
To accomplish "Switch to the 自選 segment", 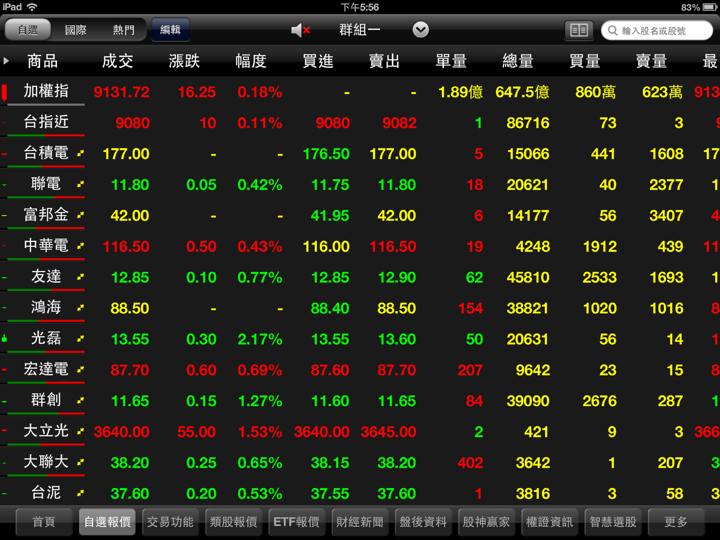I will tap(27, 31).
